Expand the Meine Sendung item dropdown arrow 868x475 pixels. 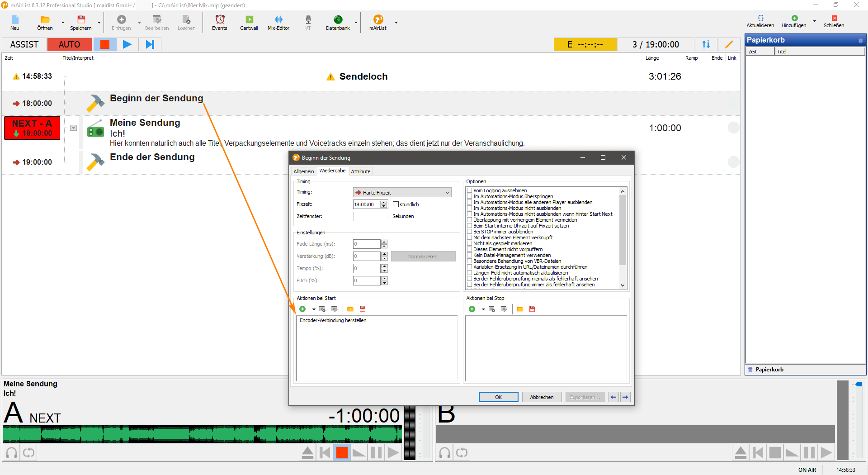tap(73, 128)
